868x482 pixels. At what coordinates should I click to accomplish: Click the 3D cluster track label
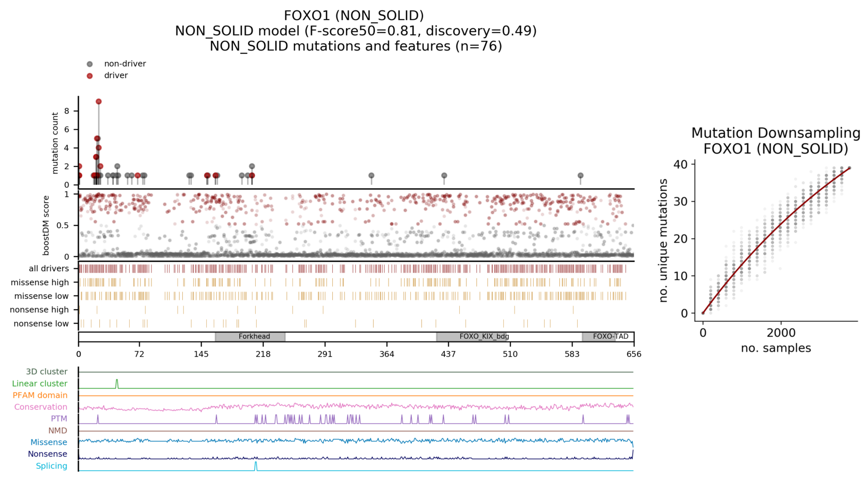47,372
